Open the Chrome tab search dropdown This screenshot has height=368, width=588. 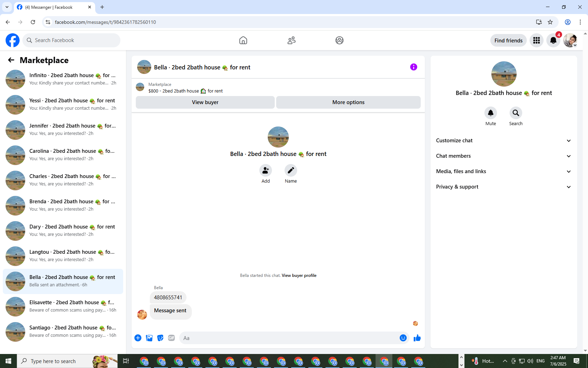[7, 7]
